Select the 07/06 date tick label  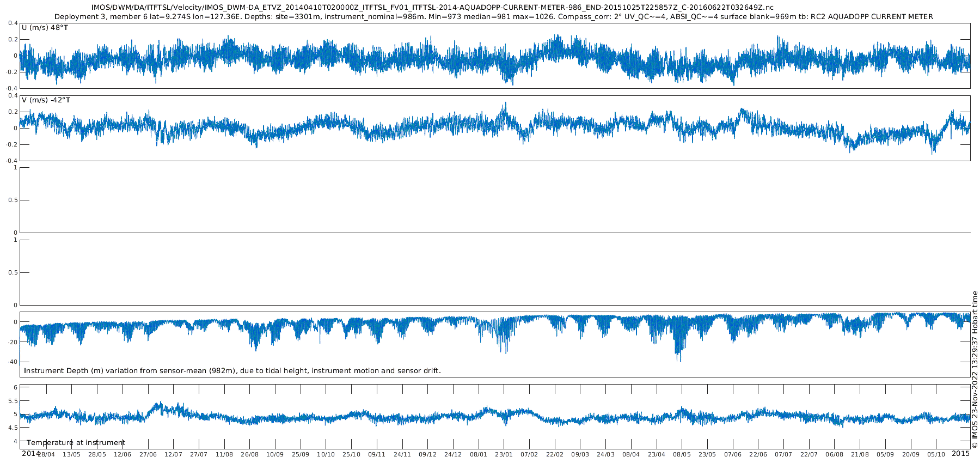point(733,455)
